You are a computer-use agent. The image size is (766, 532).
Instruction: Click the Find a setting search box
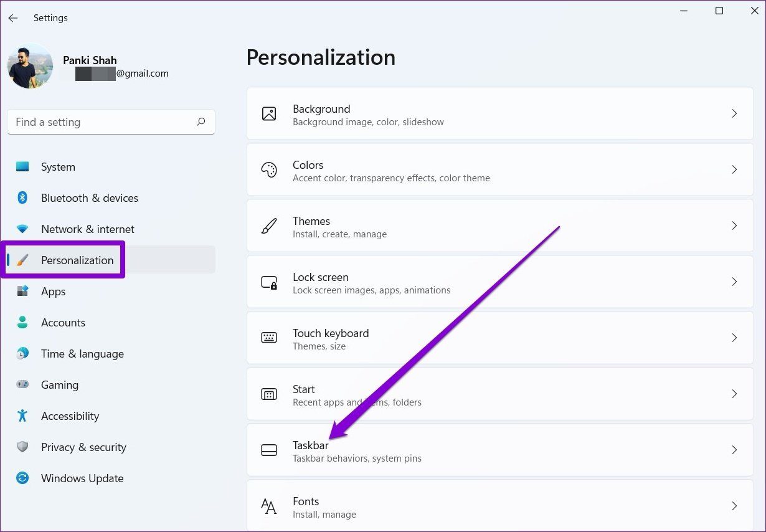click(x=111, y=122)
